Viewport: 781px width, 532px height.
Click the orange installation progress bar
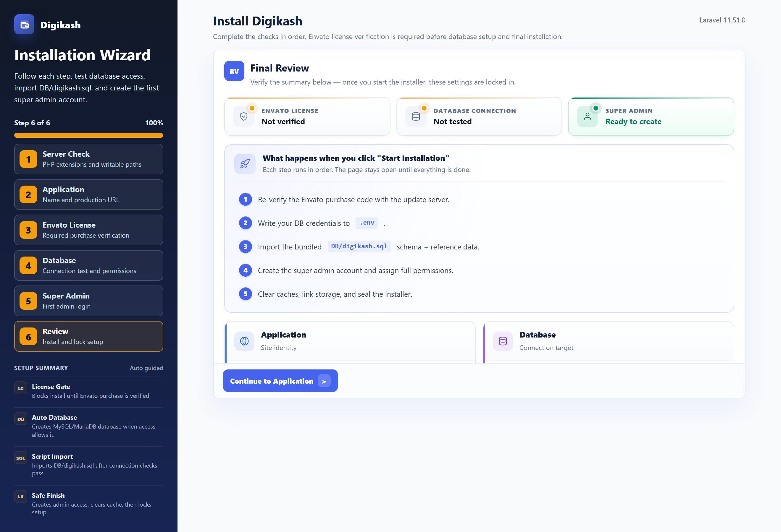(x=89, y=136)
